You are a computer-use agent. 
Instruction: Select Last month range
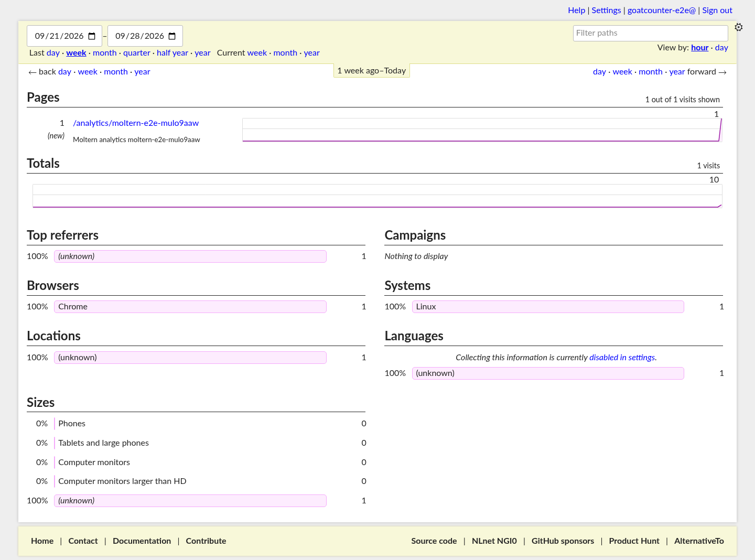pyautogui.click(x=105, y=53)
